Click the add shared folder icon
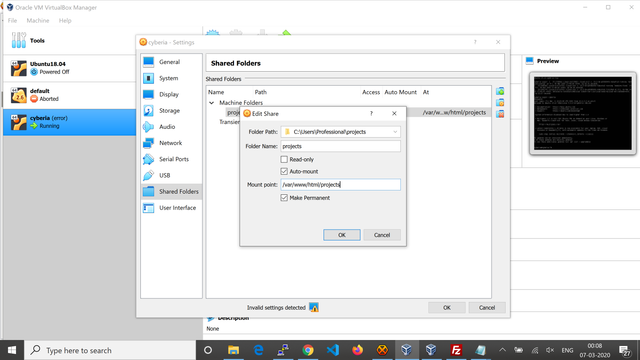The image size is (640, 360). pos(500,91)
